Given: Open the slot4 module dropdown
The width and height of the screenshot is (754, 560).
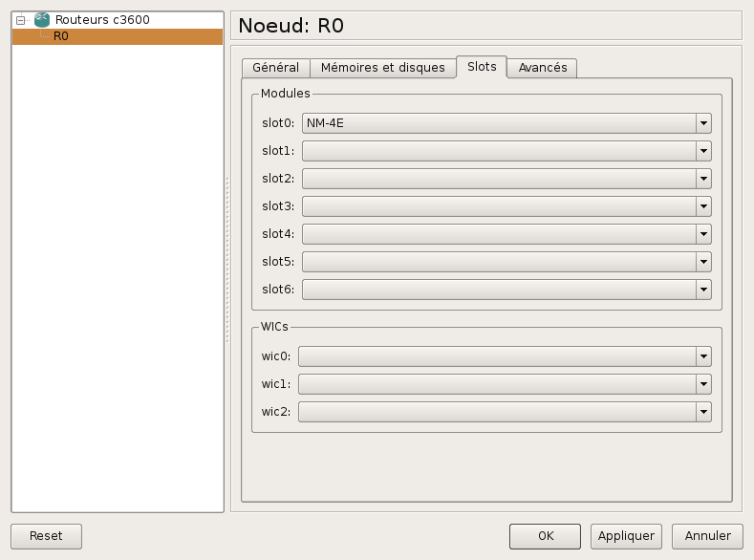Looking at the screenshot, I should 506,234.
